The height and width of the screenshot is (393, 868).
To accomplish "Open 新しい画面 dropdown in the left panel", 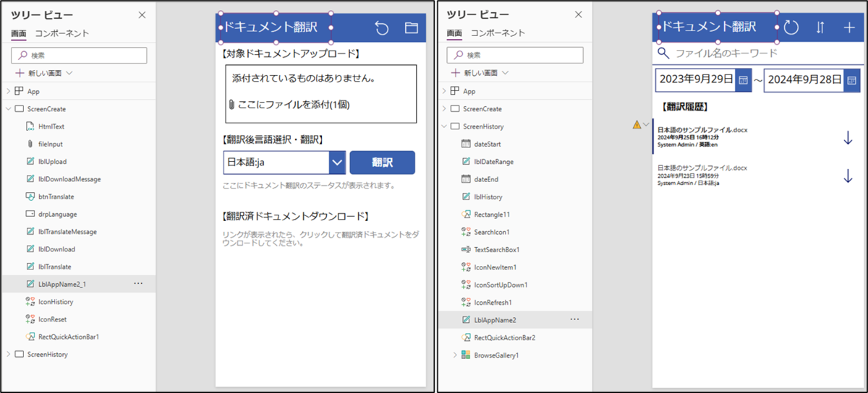I will click(69, 73).
